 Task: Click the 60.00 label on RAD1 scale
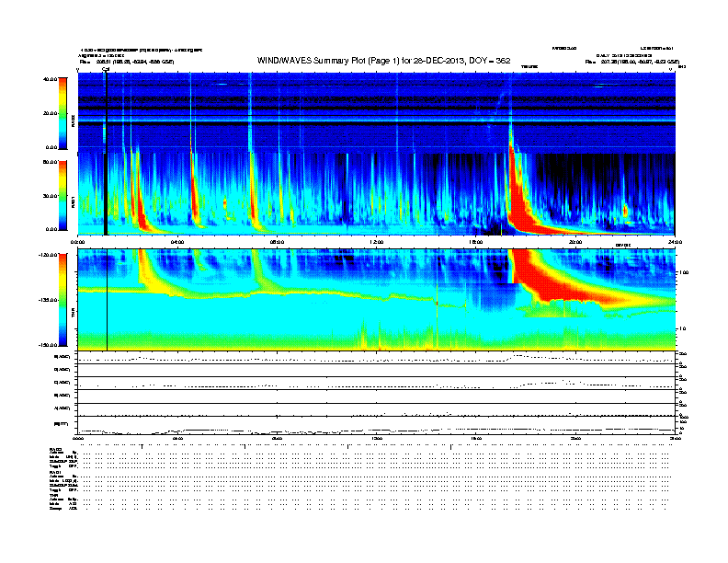tap(51, 162)
